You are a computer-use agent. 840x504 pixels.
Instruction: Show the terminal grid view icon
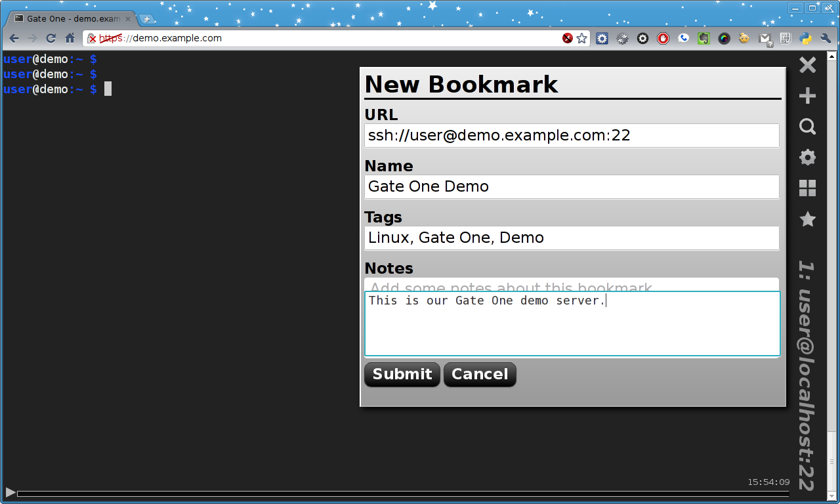[x=807, y=188]
